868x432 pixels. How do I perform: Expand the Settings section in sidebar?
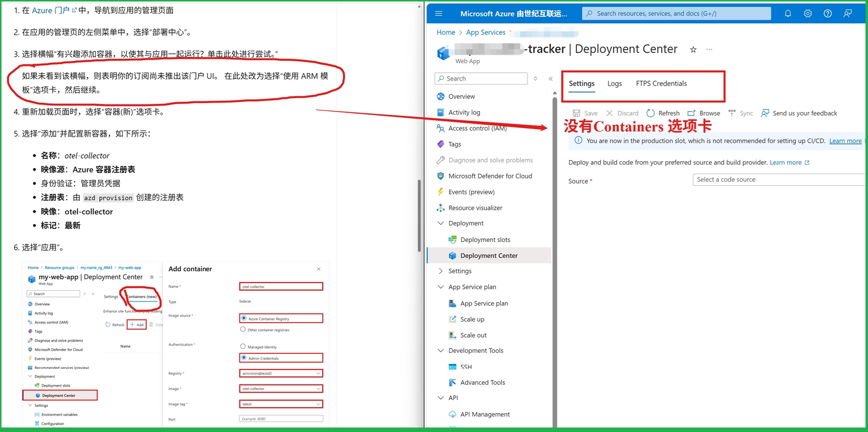tap(441, 271)
